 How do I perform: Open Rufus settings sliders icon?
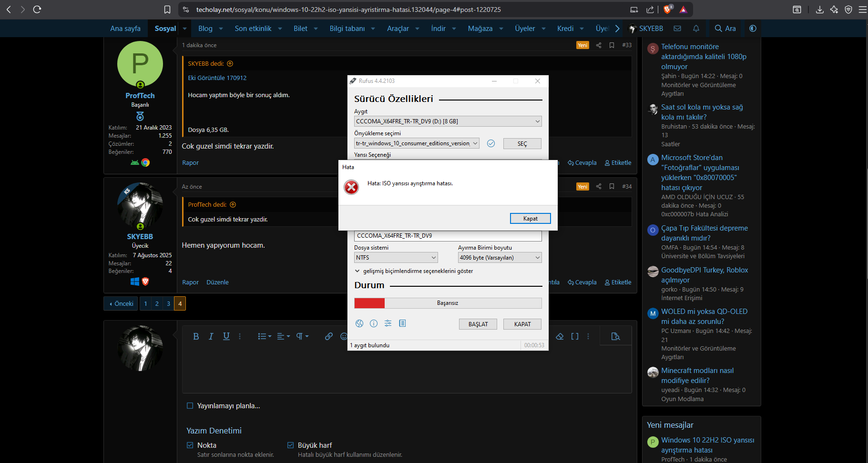click(388, 323)
